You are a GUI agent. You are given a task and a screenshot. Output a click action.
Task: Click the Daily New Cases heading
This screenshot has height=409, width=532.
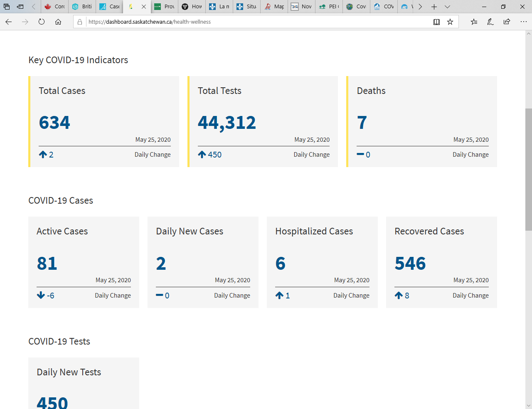(190, 232)
